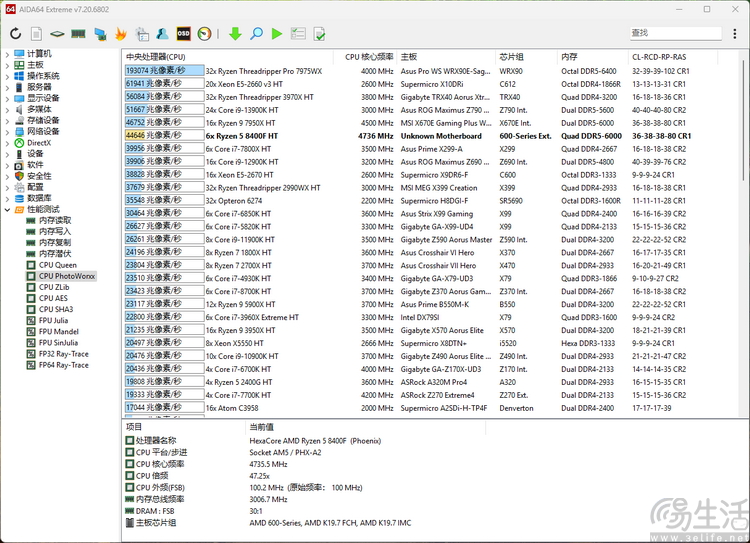Start benchmark with green play icon
The image size is (750, 543).
click(x=276, y=33)
